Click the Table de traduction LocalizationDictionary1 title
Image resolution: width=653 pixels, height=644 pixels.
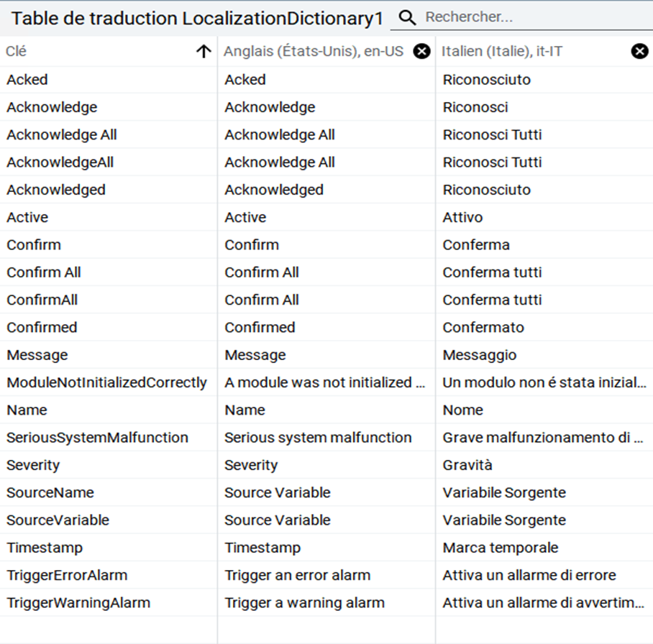tap(196, 19)
